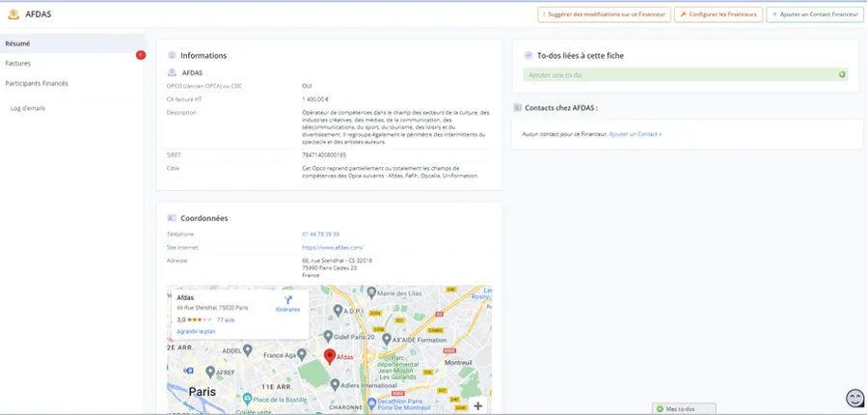Click the ADPI map marker

tap(338, 309)
